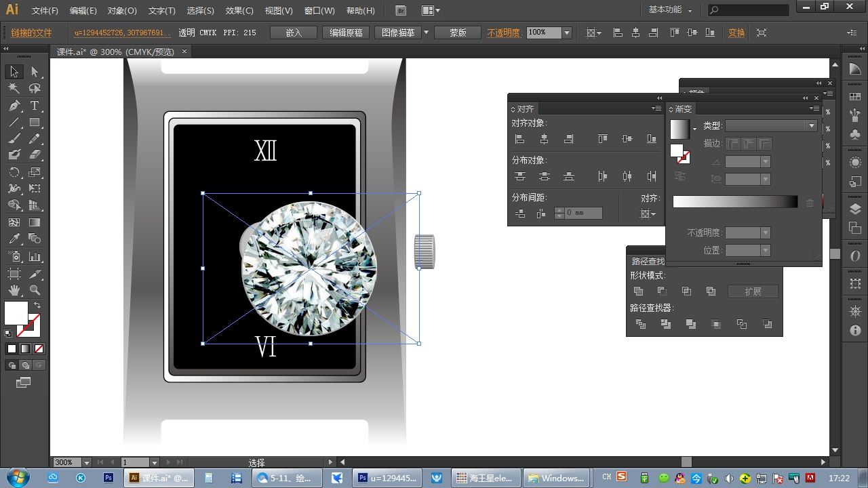Align objects to vertical top in Align panel
Image resolution: width=868 pixels, height=488 pixels.
(602, 139)
